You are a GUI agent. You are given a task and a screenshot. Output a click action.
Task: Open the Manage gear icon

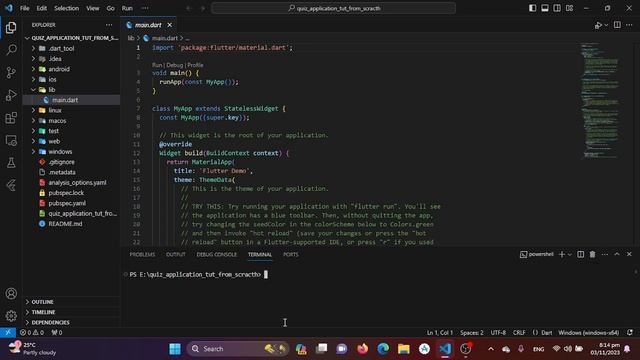pos(11,316)
